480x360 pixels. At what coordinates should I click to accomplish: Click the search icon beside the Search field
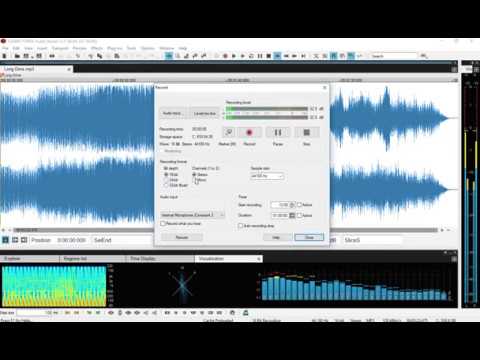coord(424,56)
